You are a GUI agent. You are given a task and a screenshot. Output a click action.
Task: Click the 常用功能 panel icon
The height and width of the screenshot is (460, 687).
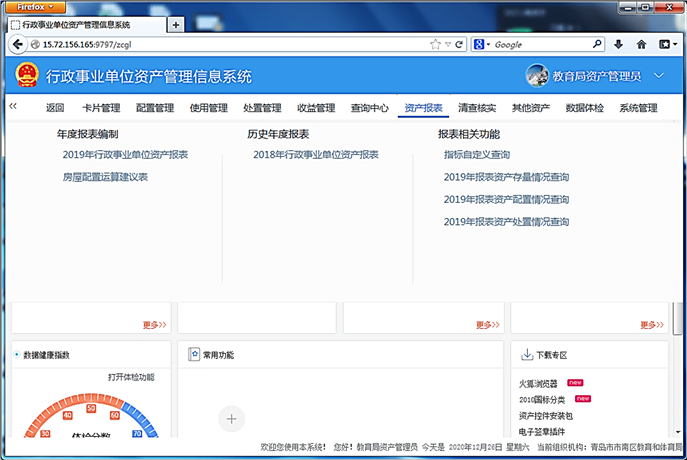[x=194, y=354]
